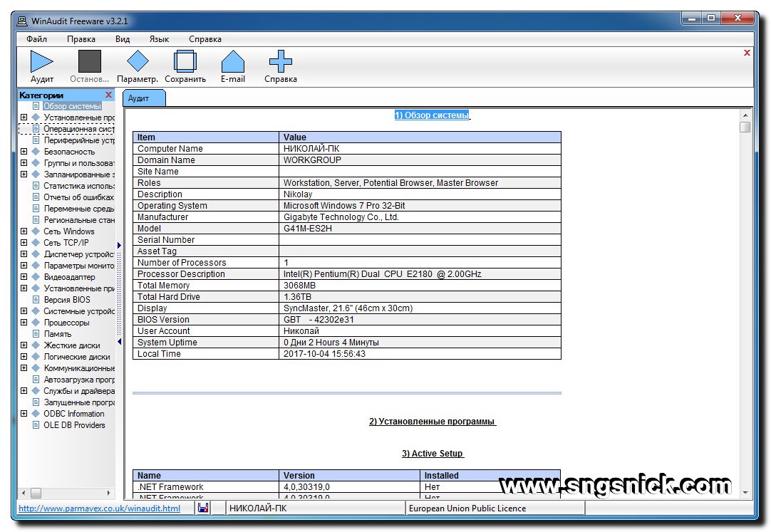Expand the Сеть TCP/IP tree node
Image resolution: width=771 pixels, height=532 pixels.
pos(24,243)
